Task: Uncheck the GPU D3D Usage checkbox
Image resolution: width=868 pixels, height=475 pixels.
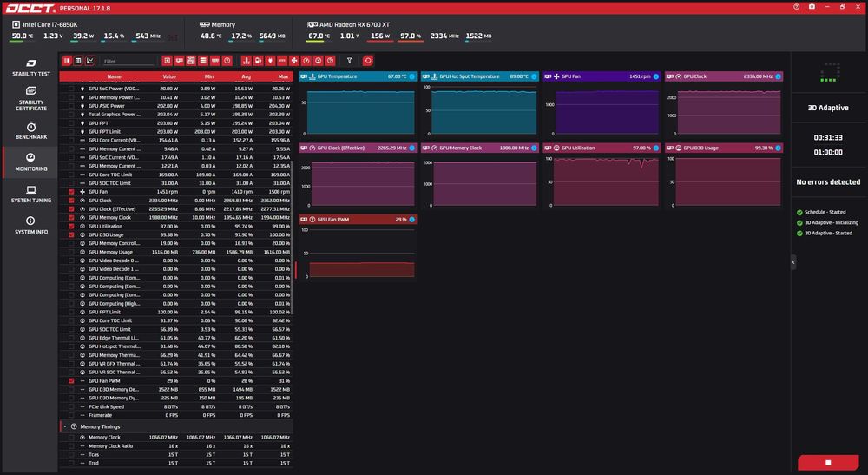Action: click(71, 234)
